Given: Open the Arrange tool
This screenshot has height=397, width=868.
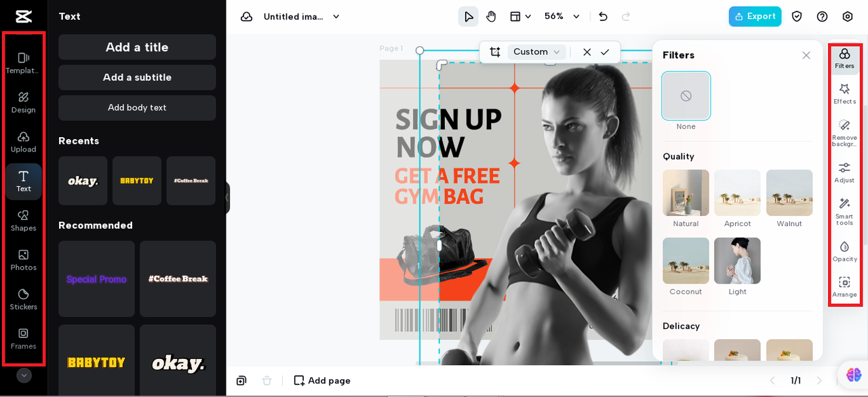Looking at the screenshot, I should (844, 287).
